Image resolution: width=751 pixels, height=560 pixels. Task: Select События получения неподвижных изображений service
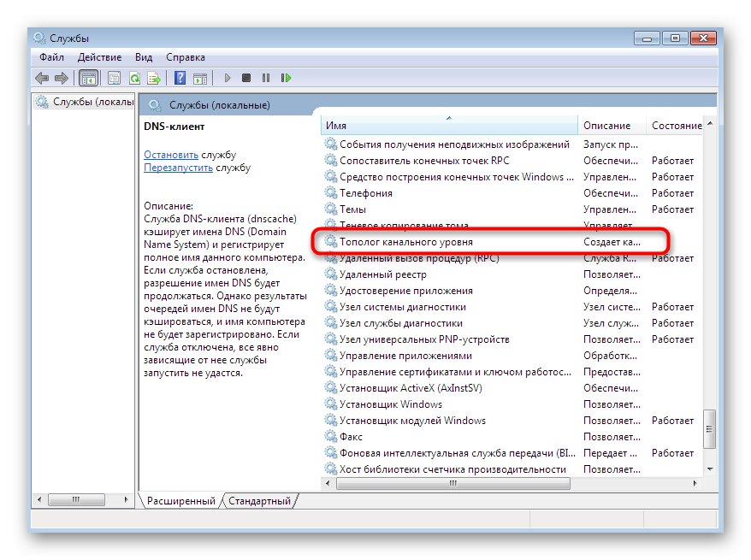click(512, 144)
